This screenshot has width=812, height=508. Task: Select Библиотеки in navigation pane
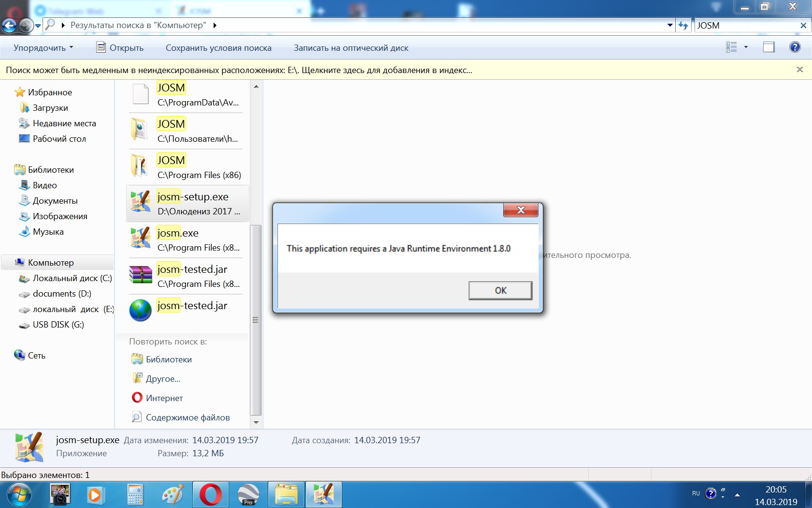point(44,169)
